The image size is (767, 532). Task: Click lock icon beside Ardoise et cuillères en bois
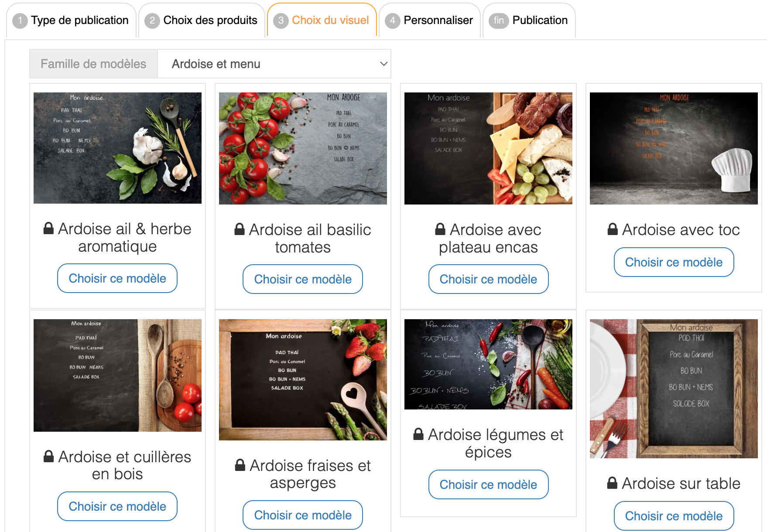[48, 457]
